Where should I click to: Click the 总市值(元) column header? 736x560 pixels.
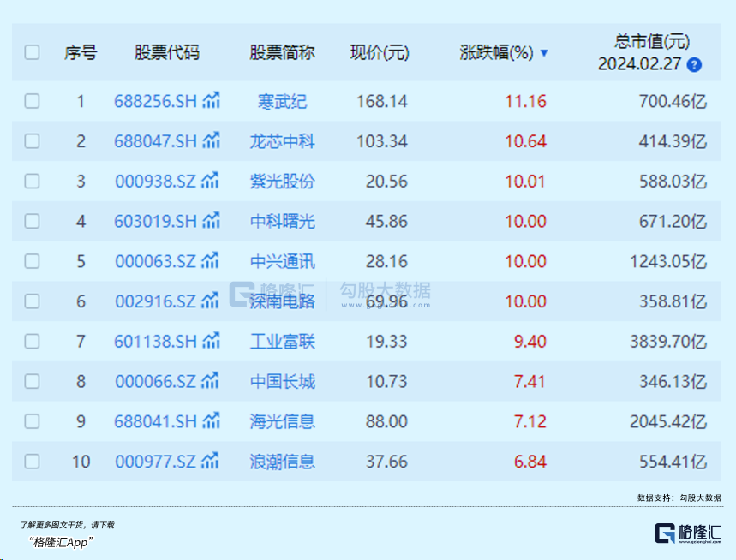pyautogui.click(x=652, y=41)
